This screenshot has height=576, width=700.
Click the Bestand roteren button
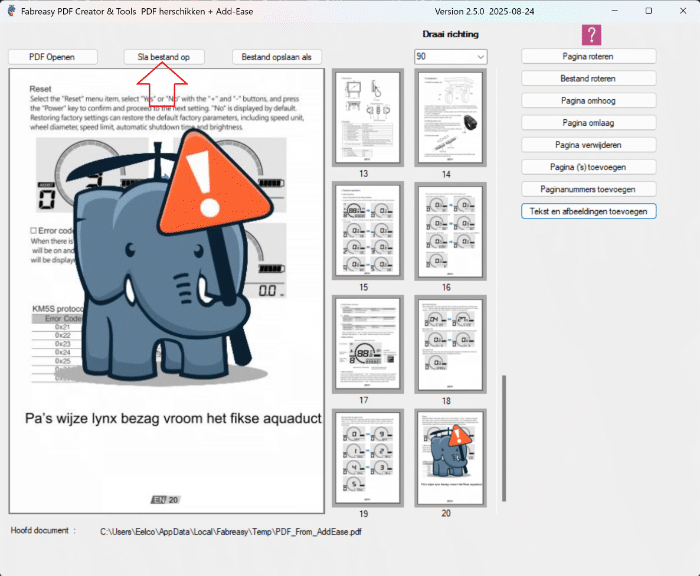(x=588, y=78)
